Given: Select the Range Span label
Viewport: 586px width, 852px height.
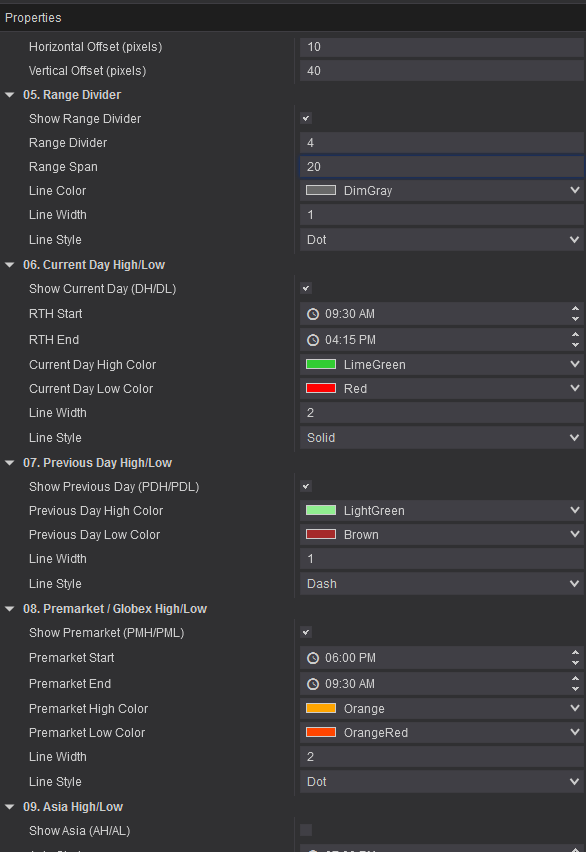Looking at the screenshot, I should (63, 167).
